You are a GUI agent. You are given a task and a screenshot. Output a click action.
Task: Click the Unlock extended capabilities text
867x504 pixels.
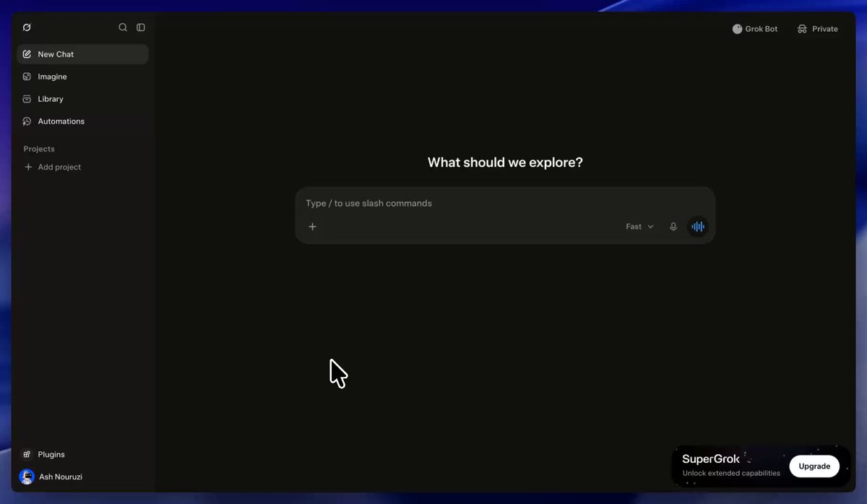(x=731, y=474)
